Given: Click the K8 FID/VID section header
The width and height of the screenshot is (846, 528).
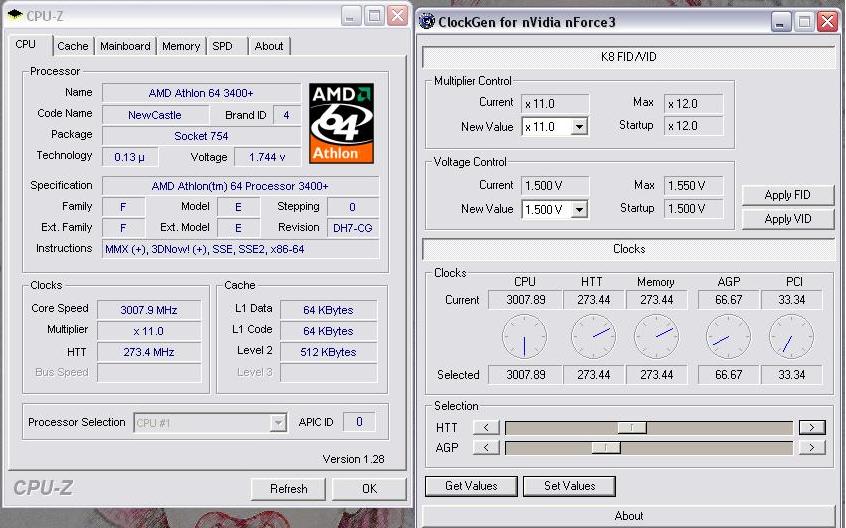Looking at the screenshot, I should click(629, 57).
